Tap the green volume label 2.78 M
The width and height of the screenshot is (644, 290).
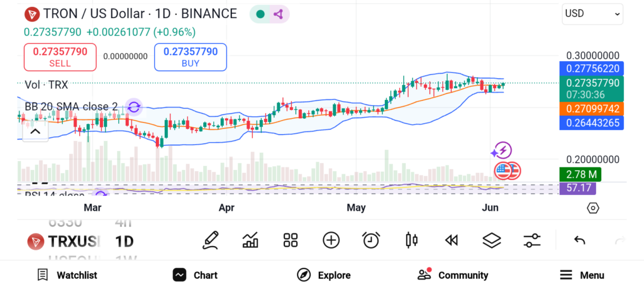point(580,174)
